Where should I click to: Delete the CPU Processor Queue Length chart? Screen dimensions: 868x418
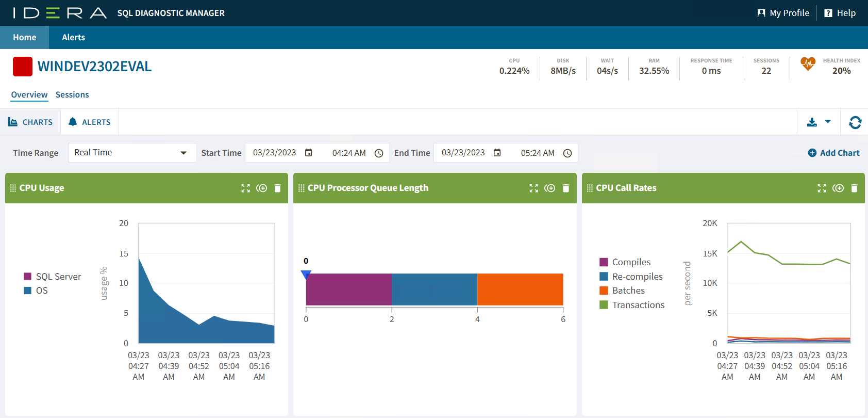[566, 188]
